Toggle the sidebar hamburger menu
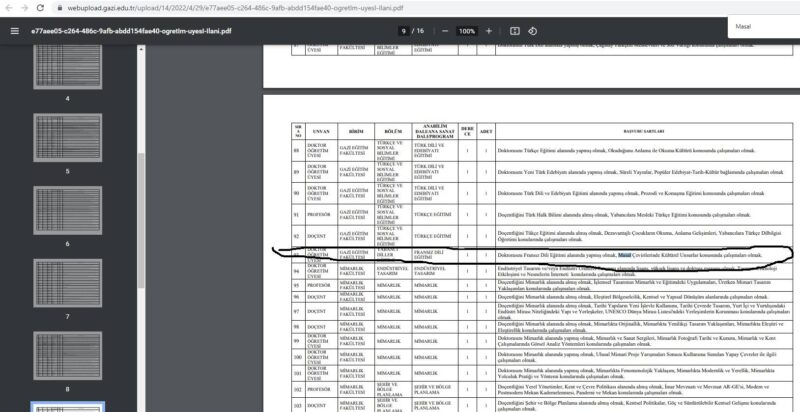 14,31
